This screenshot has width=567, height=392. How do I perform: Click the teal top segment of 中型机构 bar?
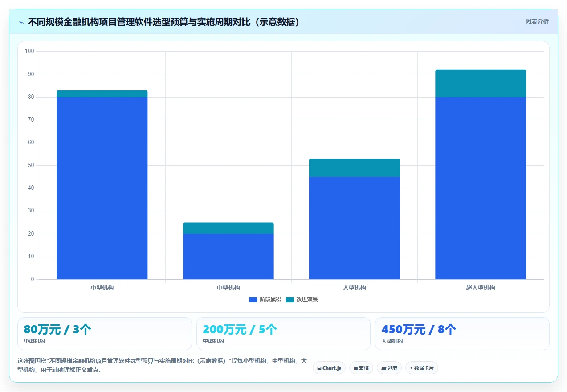[228, 228]
